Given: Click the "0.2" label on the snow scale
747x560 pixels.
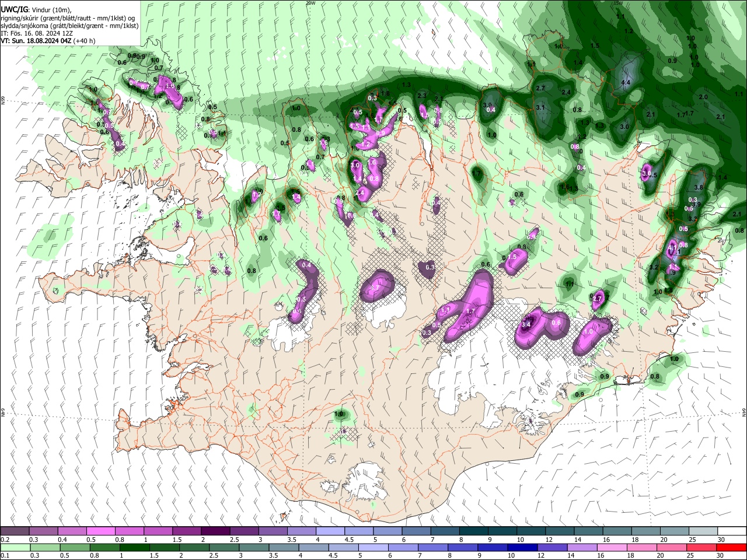Looking at the screenshot, I should [x=5, y=540].
